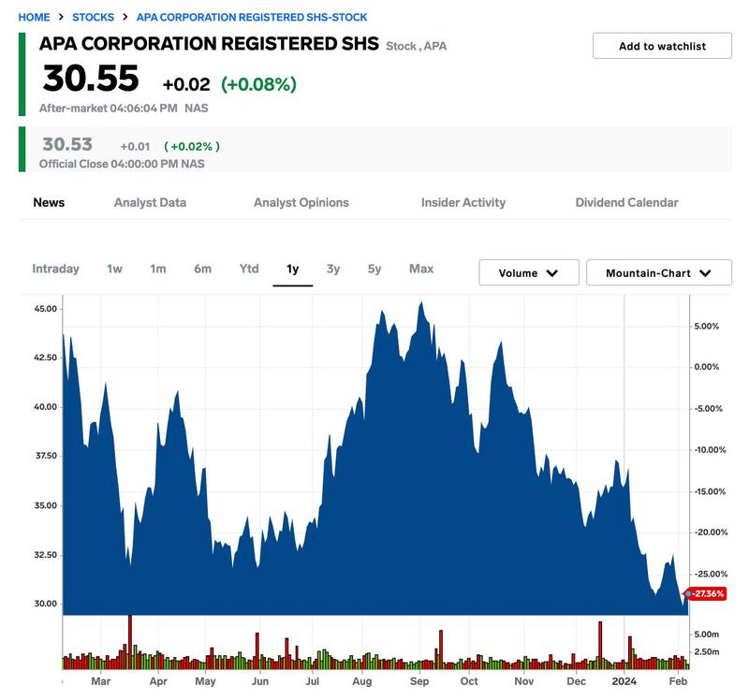The height and width of the screenshot is (700, 749).
Task: Click the 30.53 official close price
Action: [x=67, y=144]
